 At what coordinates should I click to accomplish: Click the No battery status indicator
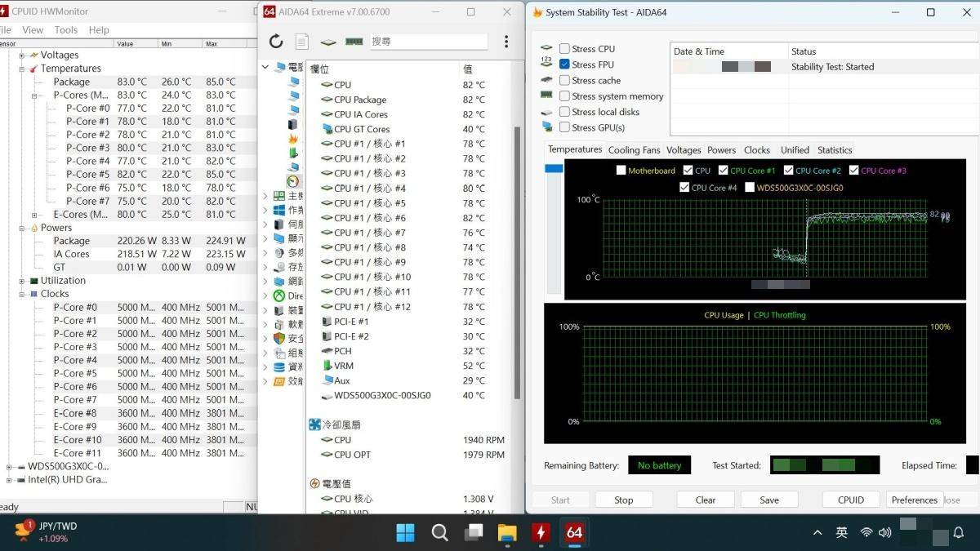[x=659, y=465]
